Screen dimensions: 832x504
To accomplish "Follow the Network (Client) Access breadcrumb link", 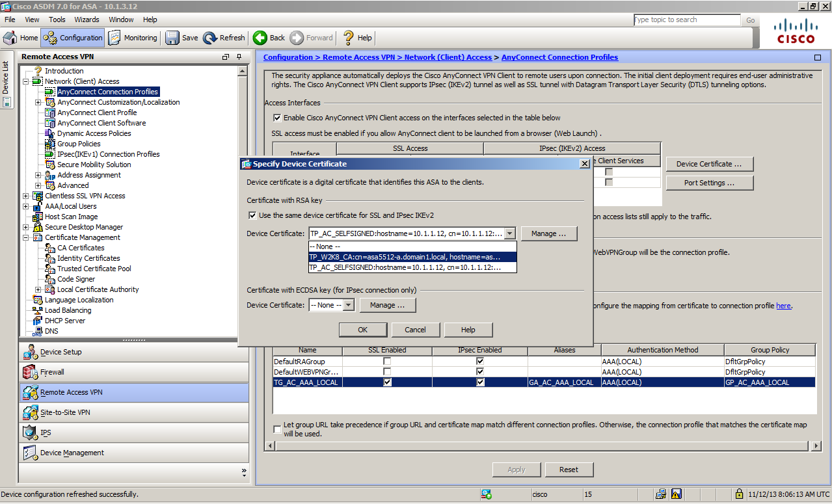I will (448, 57).
